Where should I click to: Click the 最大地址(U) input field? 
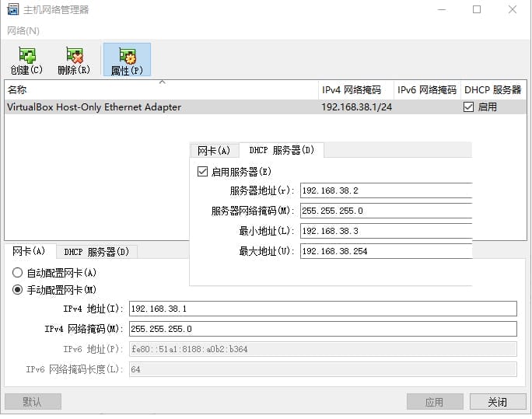[x=385, y=251]
